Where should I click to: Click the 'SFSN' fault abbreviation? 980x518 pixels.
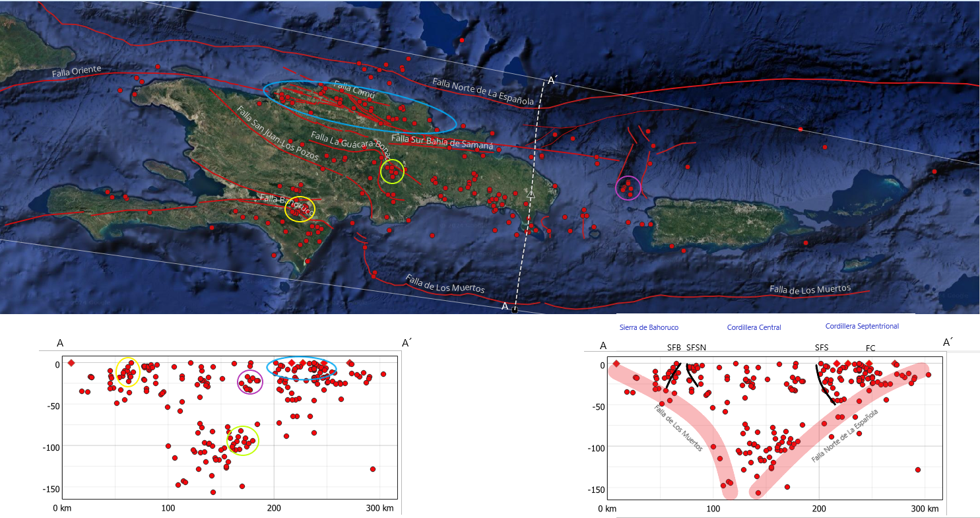(697, 346)
